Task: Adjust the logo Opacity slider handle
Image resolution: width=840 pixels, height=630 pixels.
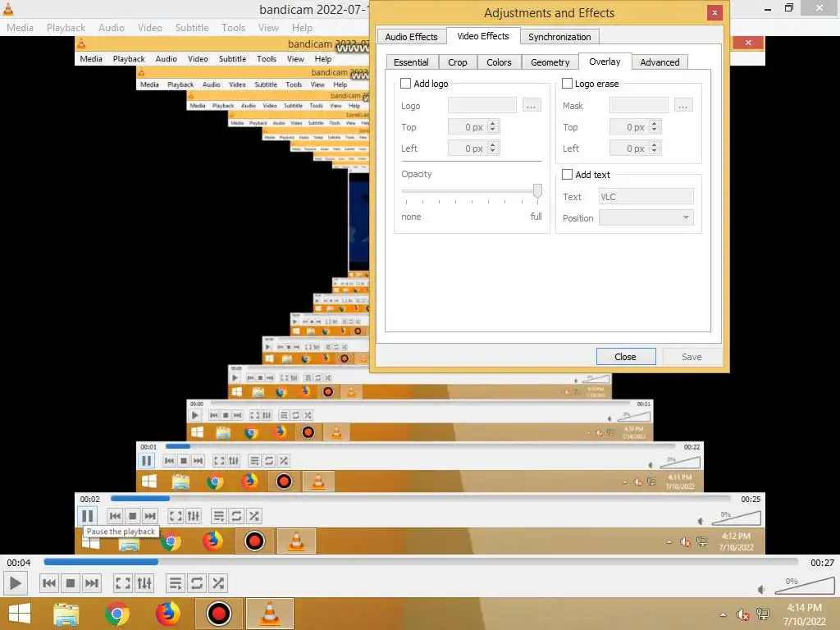Action: [x=537, y=190]
